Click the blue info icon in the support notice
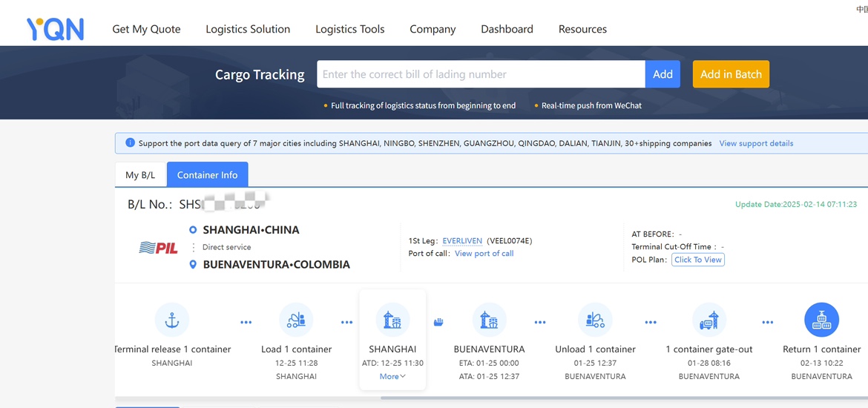868x408 pixels. click(x=130, y=143)
